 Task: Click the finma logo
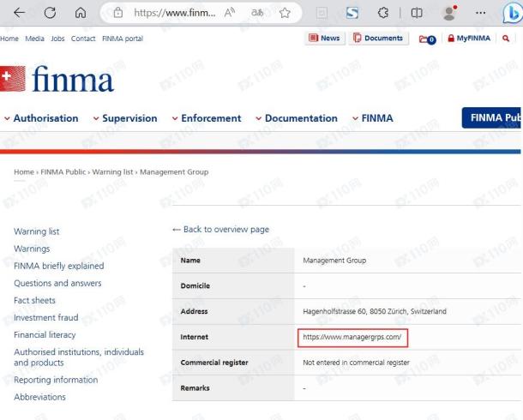click(57, 79)
